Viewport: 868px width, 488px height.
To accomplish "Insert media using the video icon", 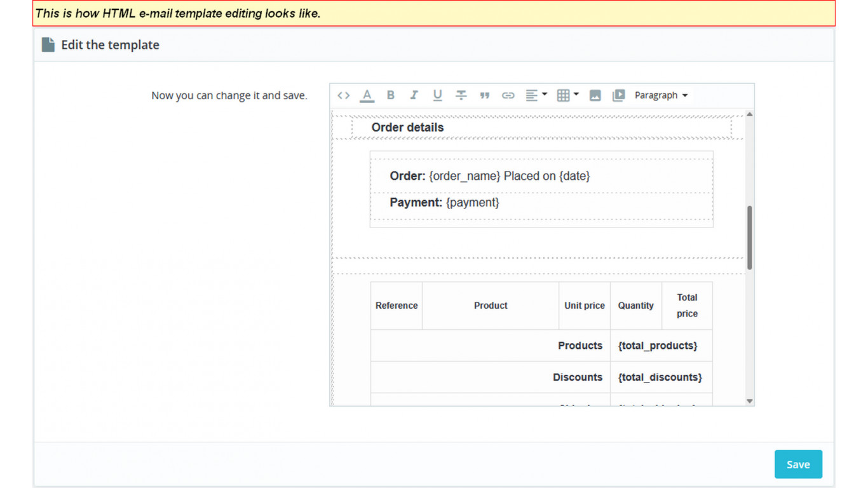I will 618,95.
